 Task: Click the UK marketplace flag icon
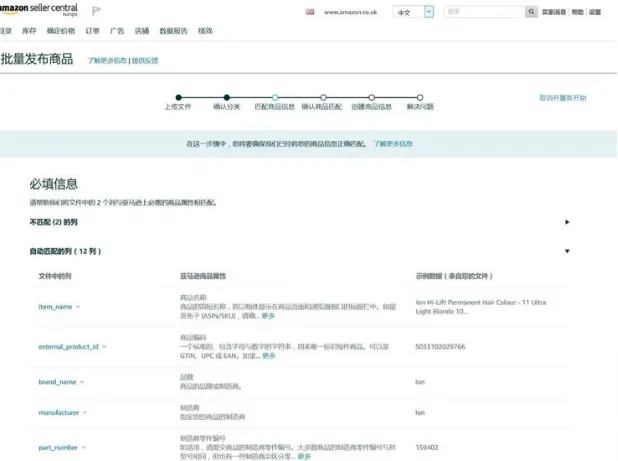click(310, 12)
